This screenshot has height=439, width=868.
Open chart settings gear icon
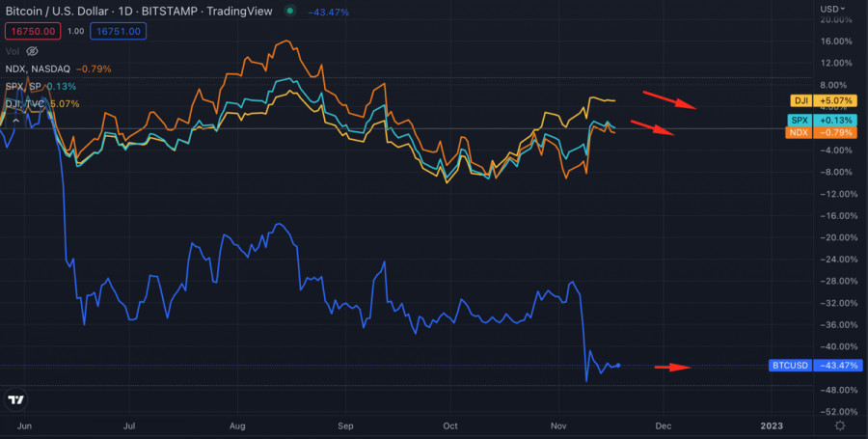pos(840,425)
